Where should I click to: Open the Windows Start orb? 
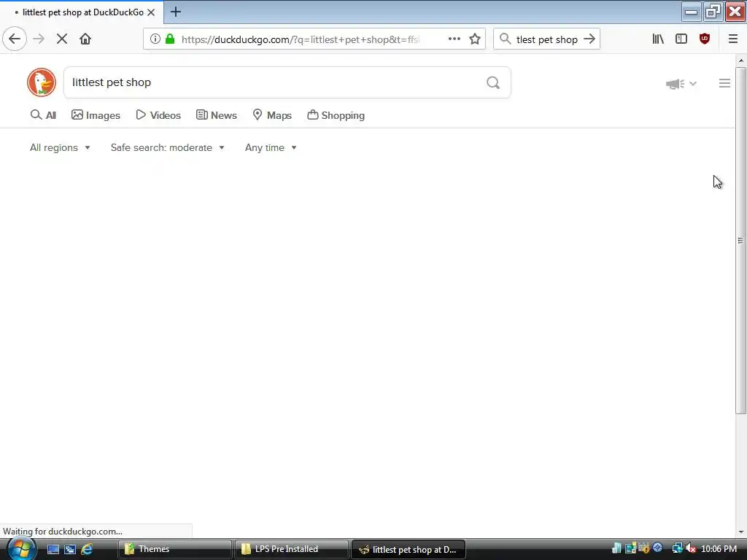pyautogui.click(x=20, y=549)
